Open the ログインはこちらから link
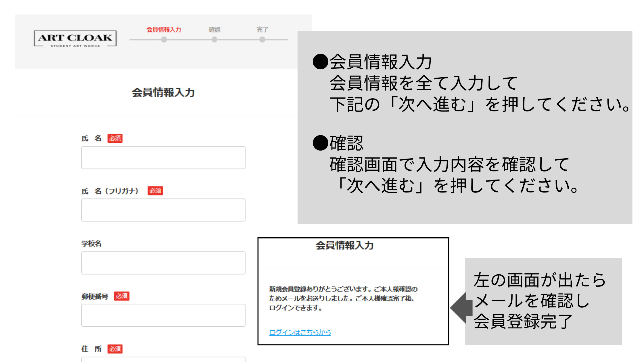Image resolution: width=644 pixels, height=362 pixels. coord(300,332)
